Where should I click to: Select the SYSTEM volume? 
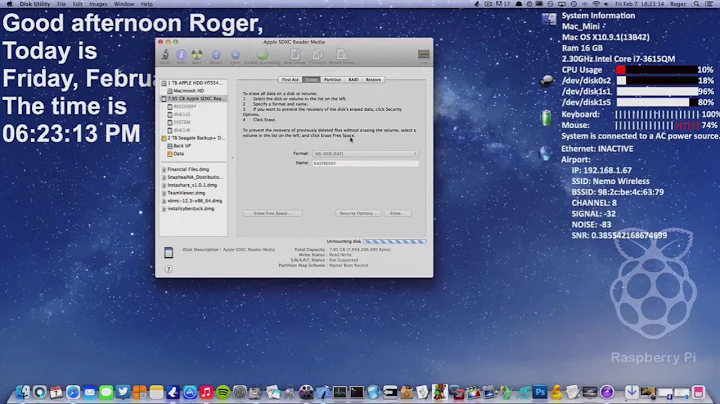coord(193,122)
